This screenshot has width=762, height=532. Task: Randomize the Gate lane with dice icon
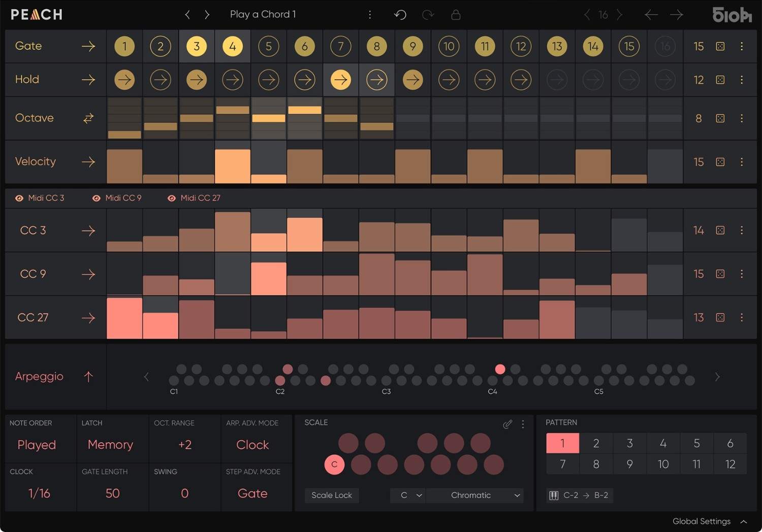(x=720, y=46)
